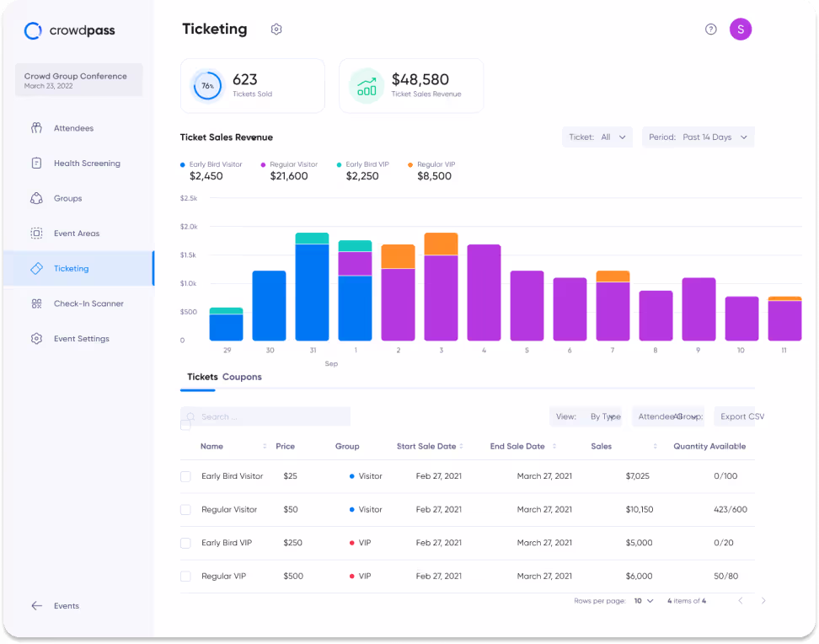The image size is (819, 644).
Task: Click the help question mark icon
Action: pyautogui.click(x=710, y=29)
